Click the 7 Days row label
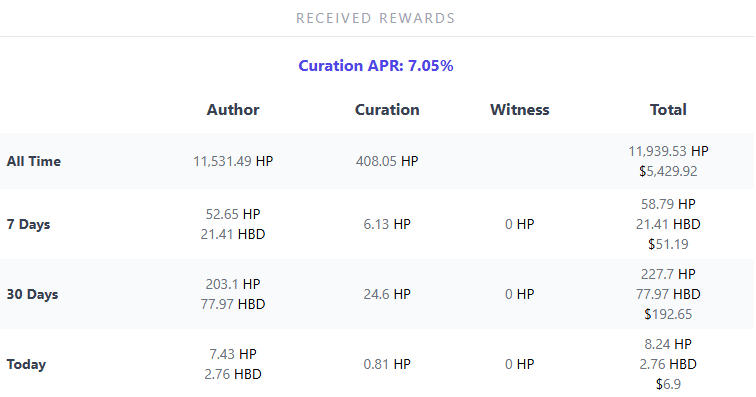 tap(28, 224)
